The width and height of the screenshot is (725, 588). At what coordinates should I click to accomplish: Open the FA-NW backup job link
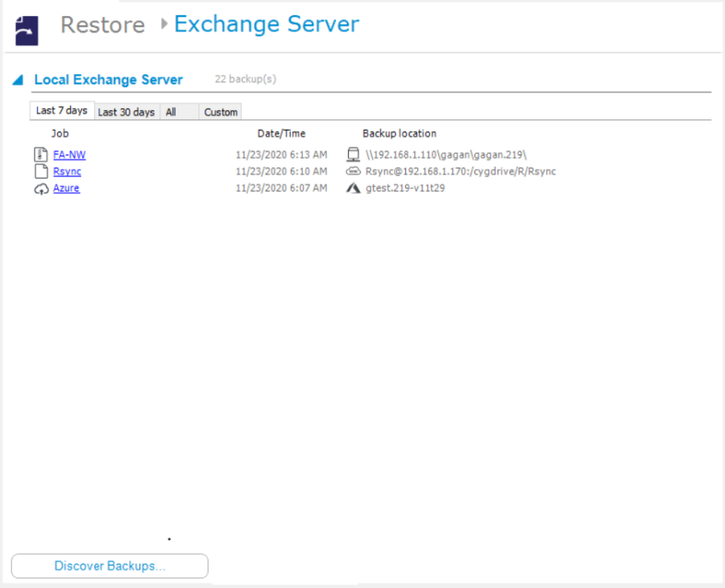coord(69,154)
